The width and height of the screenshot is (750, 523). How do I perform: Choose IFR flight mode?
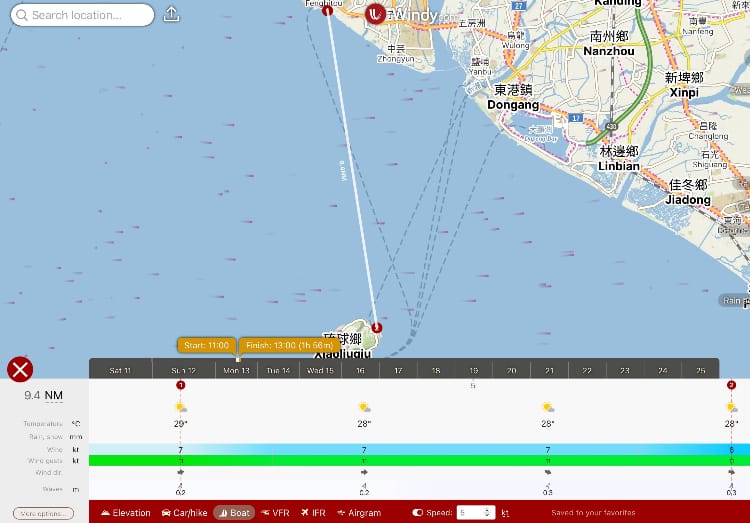tap(312, 512)
